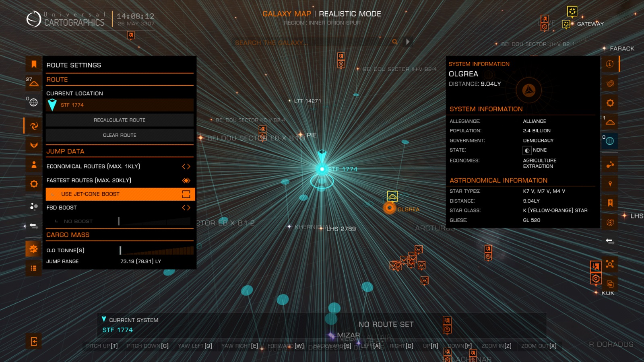
Task: Click the Clear Route button
Action: [120, 135]
